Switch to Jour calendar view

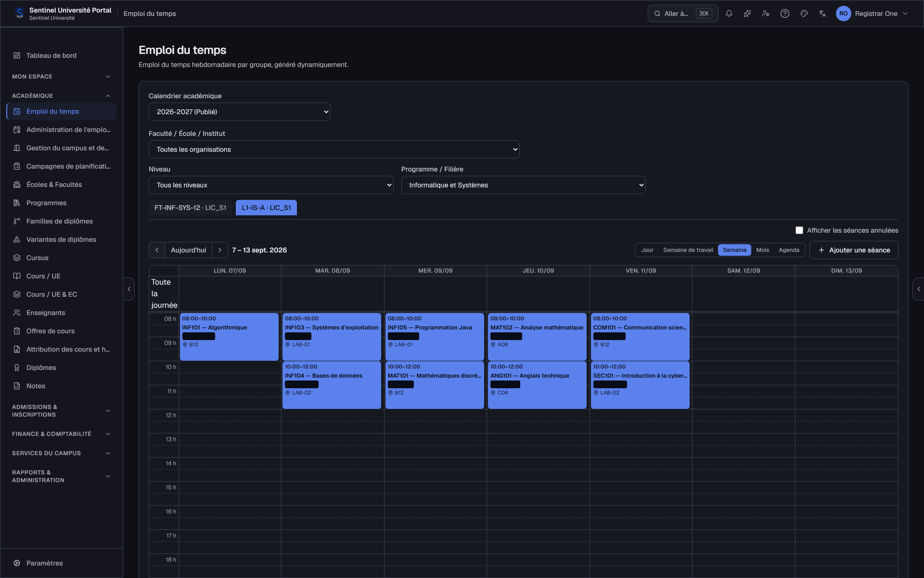[x=647, y=250]
